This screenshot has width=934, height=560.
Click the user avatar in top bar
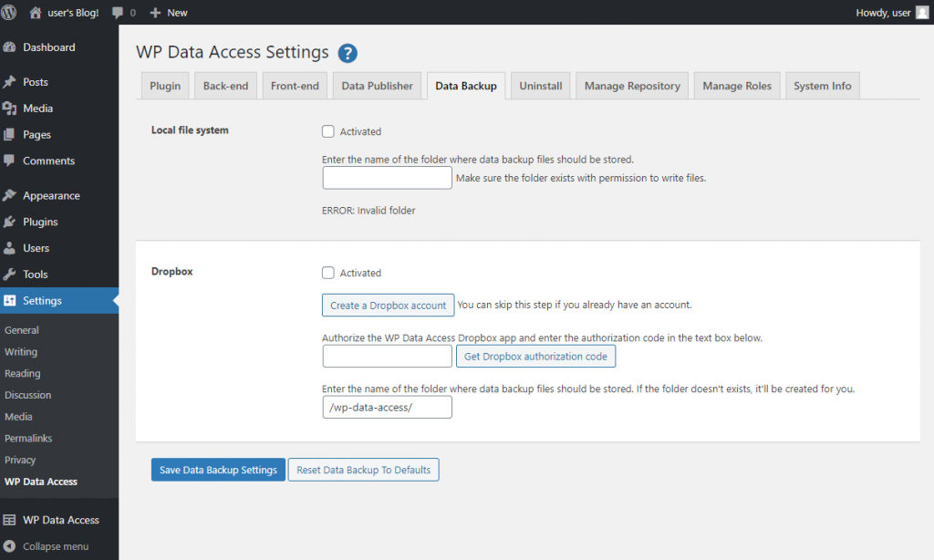(922, 13)
